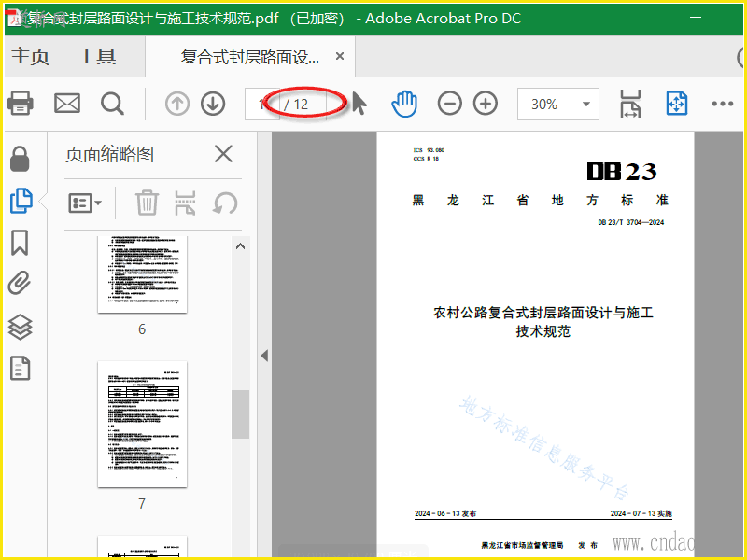747x560 pixels.
Task: Switch to the 工具 tab
Action: pyautogui.click(x=97, y=56)
